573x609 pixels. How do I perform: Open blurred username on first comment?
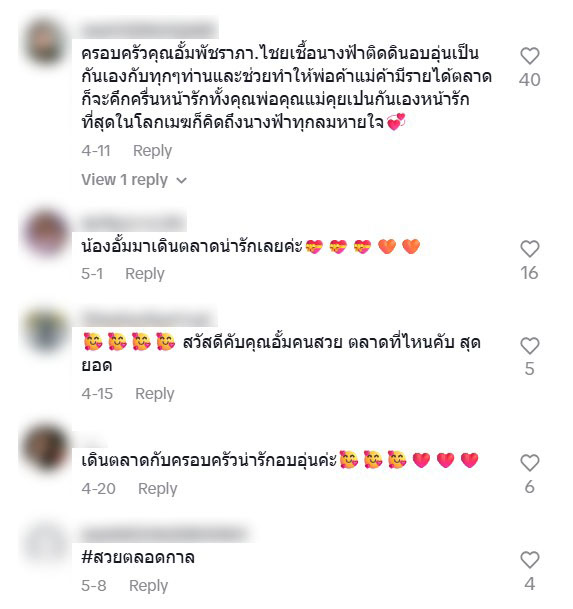(x=150, y=30)
